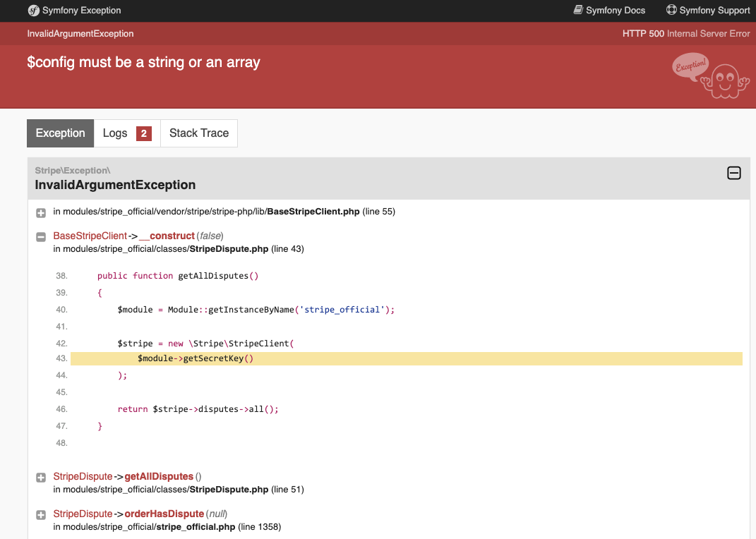Click the stripe_official.php line 1358 file path

tap(196, 527)
